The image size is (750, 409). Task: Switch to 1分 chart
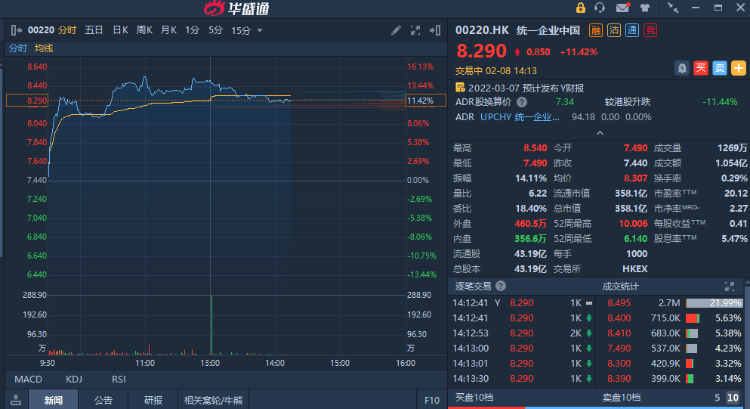(192, 31)
